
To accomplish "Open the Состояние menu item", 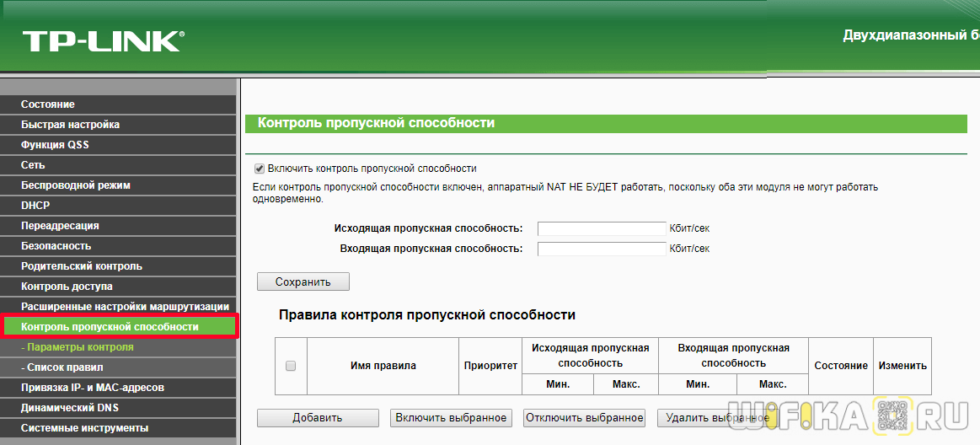I will pyautogui.click(x=48, y=105).
